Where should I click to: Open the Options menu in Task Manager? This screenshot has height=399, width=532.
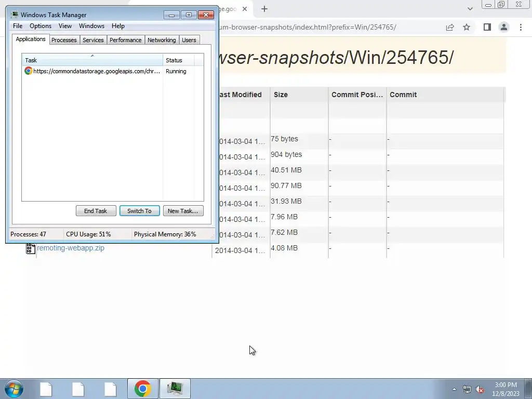click(41, 26)
